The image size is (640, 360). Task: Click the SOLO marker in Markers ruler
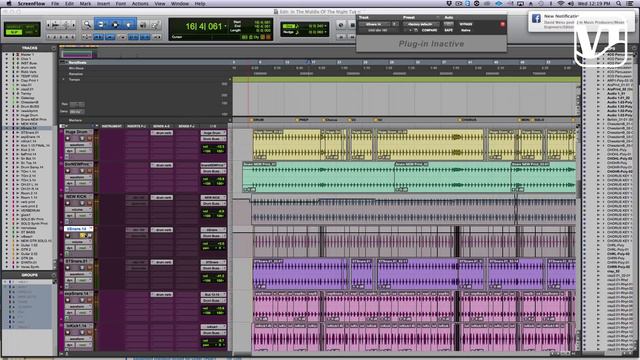point(539,120)
